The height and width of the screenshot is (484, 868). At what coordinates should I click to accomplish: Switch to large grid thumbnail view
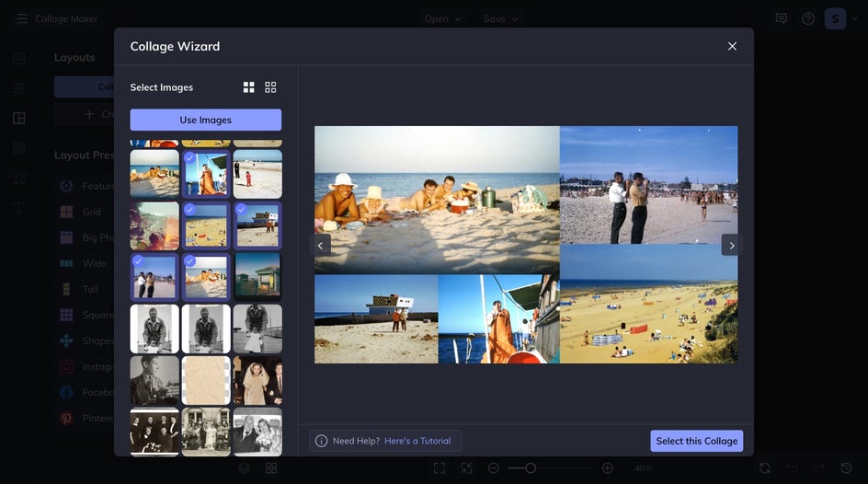point(248,86)
